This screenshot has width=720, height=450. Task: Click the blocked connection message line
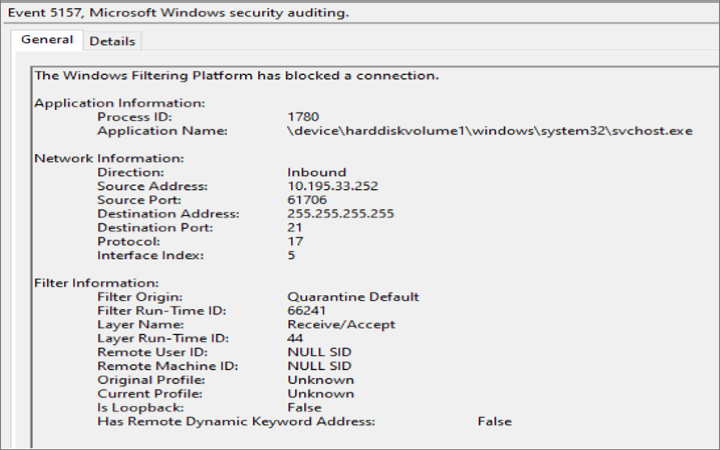tap(236, 75)
